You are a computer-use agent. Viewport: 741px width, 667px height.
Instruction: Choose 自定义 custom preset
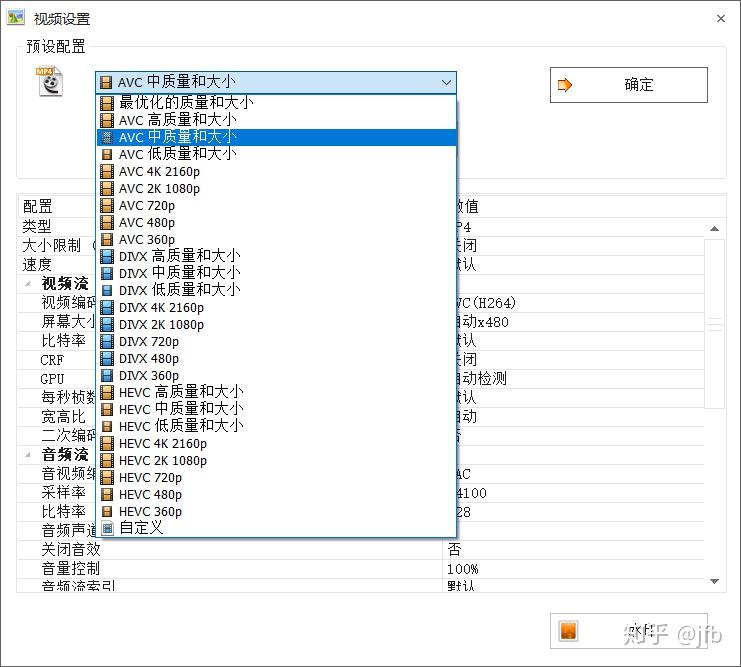(276, 528)
